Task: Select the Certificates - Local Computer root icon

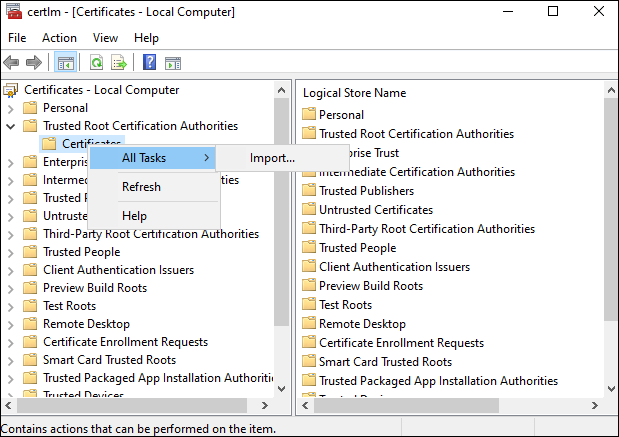Action: tap(12, 90)
